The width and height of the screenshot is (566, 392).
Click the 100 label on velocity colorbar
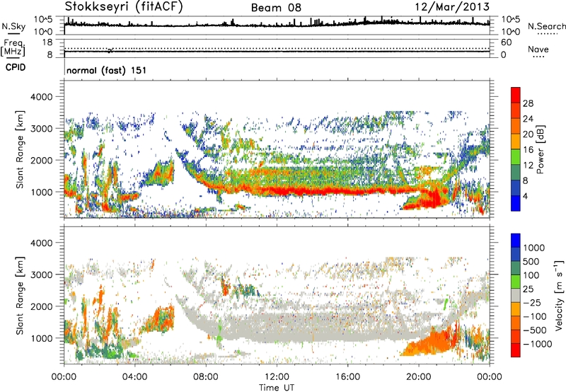[x=531, y=275]
